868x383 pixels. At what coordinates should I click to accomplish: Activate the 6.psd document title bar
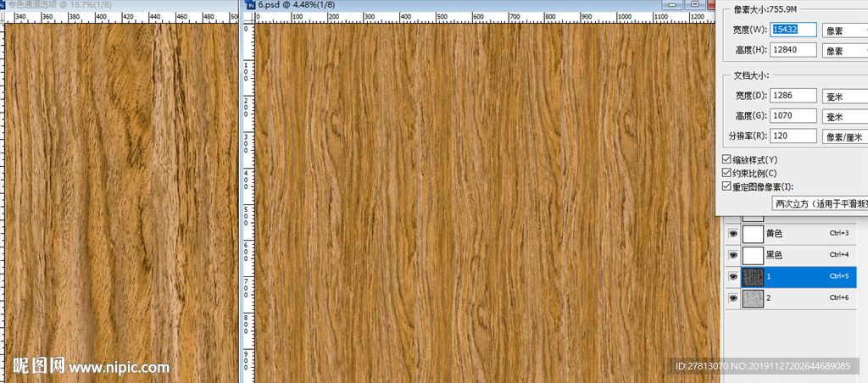454,4
